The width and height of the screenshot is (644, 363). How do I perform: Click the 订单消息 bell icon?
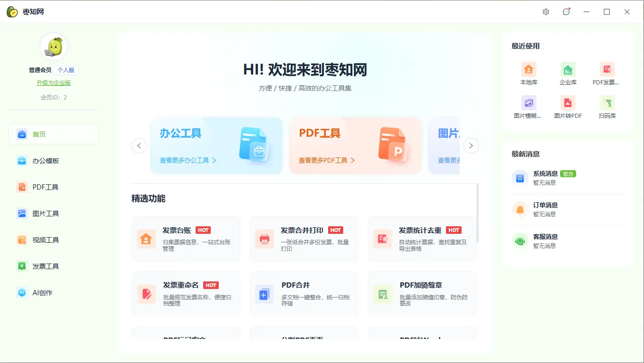(520, 209)
